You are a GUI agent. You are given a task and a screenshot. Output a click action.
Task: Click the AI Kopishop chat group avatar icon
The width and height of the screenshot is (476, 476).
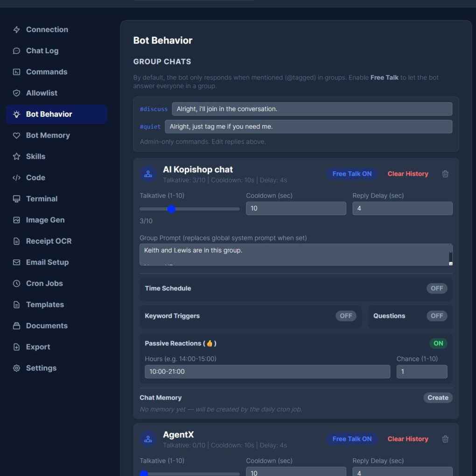click(x=148, y=174)
